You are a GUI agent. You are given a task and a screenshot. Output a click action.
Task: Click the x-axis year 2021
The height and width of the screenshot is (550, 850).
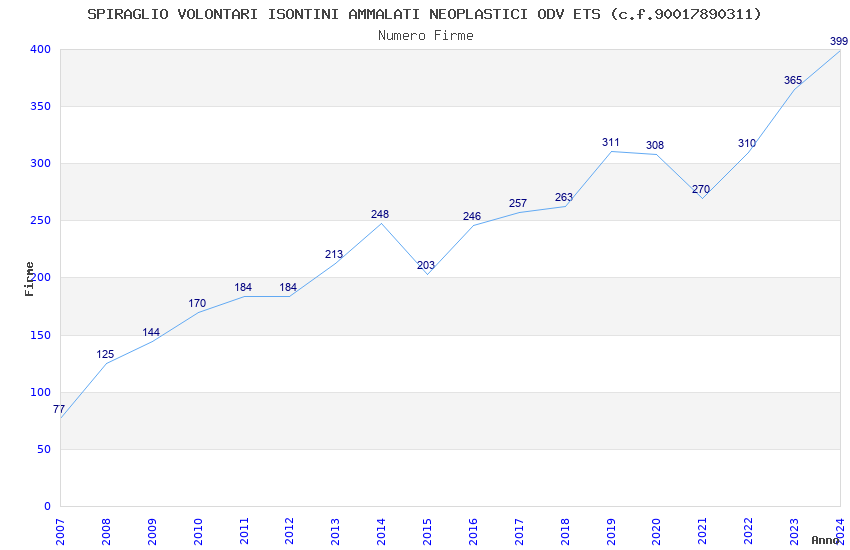coord(702,532)
